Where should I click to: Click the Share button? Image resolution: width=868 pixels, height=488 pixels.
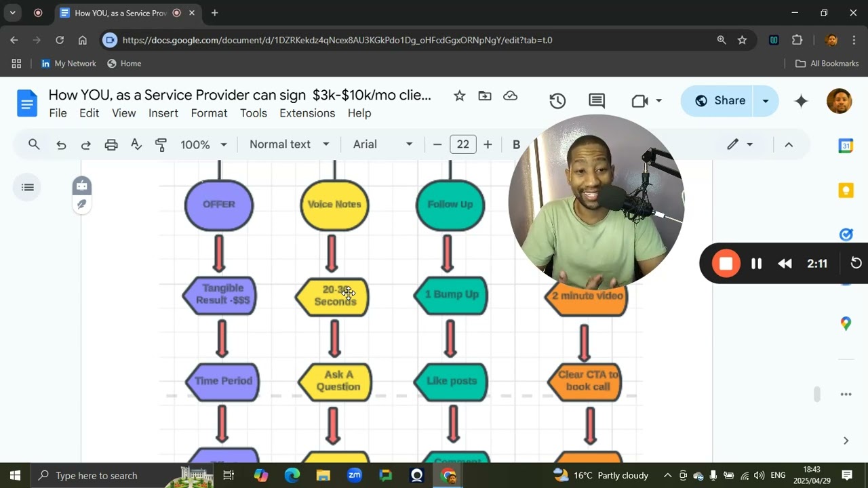pyautogui.click(x=719, y=101)
